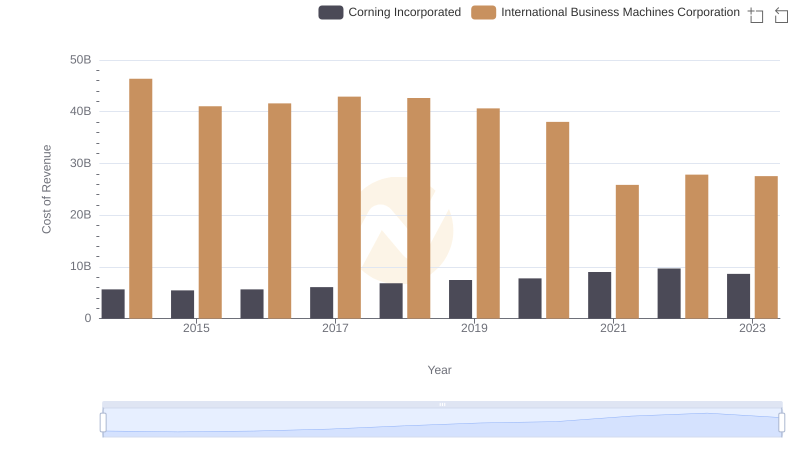The height and width of the screenshot is (461, 800).
Task: Click the 40B y-axis label
Action: pyautogui.click(x=81, y=111)
